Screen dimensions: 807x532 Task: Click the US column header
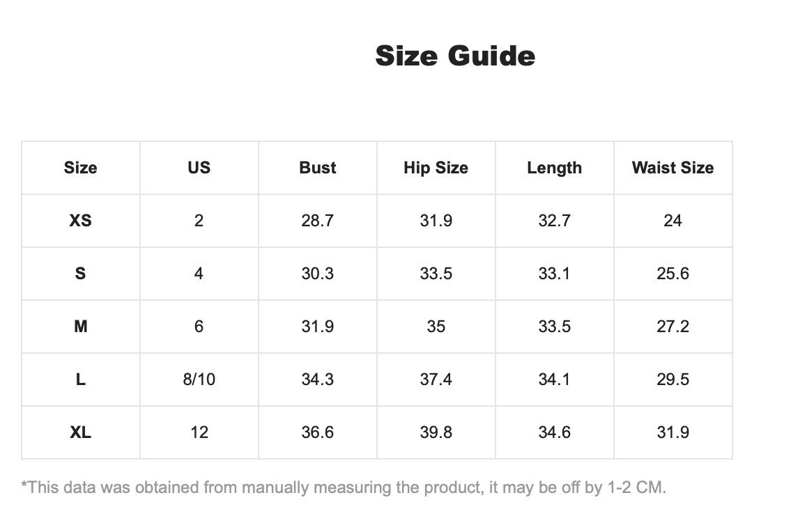click(199, 168)
